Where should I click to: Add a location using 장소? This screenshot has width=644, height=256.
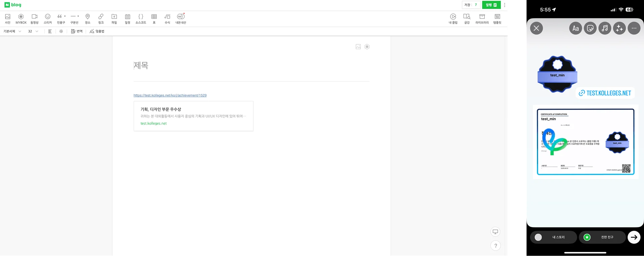(88, 19)
